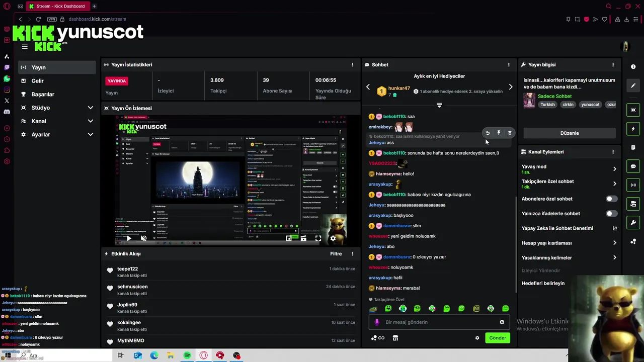Open the Opera sidebar settings gear
Viewport: 644px width, 362px height.
pos(7,161)
